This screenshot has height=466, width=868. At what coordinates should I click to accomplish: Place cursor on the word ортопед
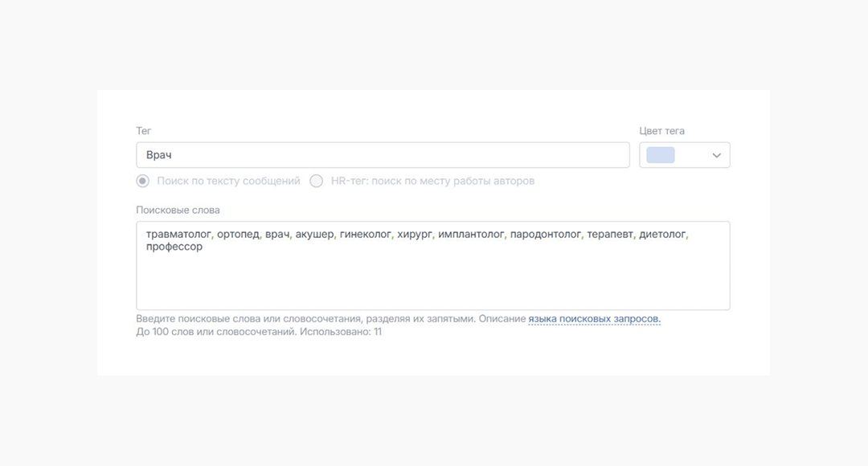(x=238, y=234)
